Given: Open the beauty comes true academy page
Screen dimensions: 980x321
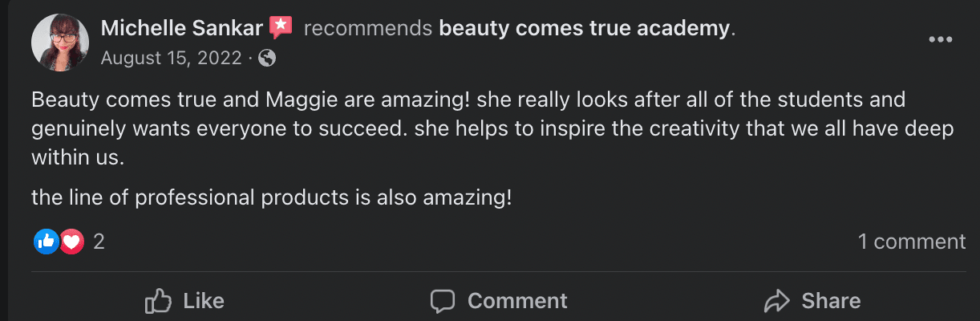Looking at the screenshot, I should click(x=585, y=29).
